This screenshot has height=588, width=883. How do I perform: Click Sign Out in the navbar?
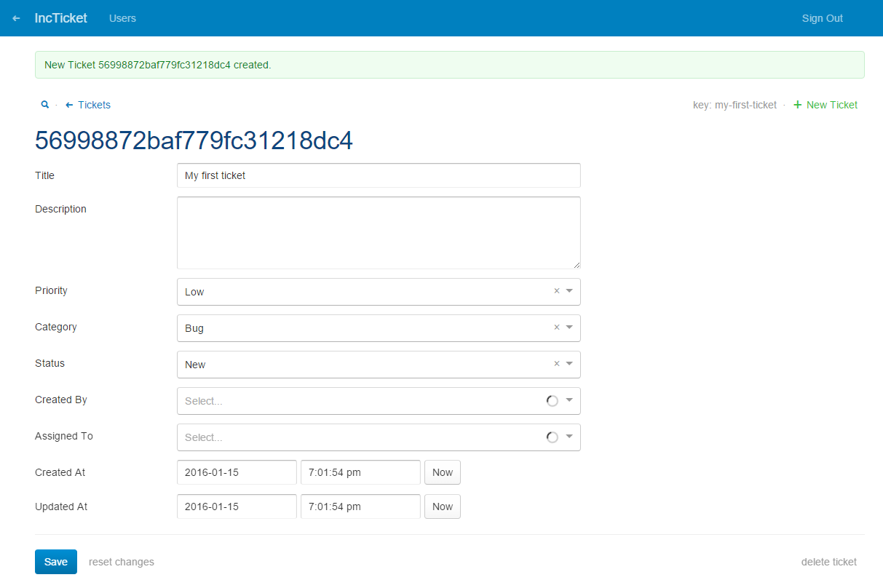(822, 18)
